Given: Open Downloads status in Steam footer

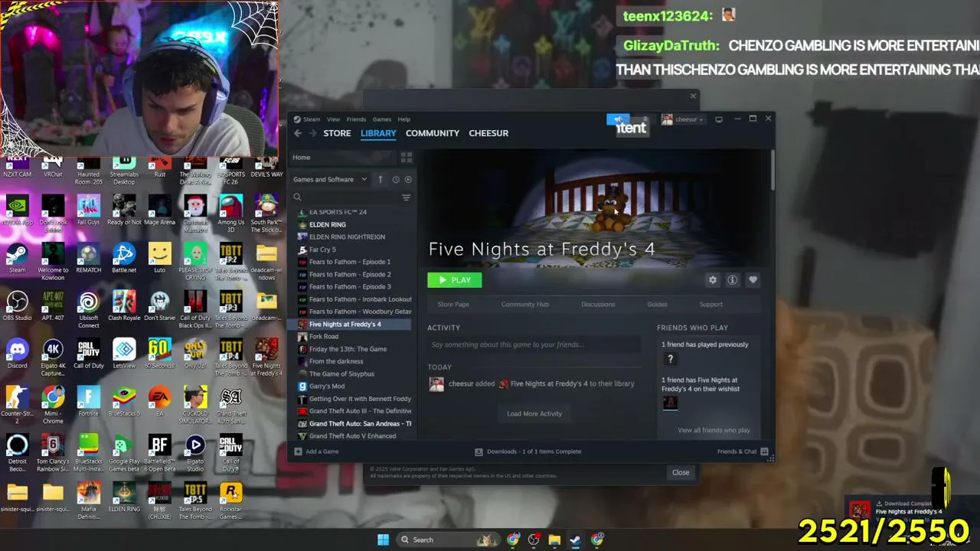Looking at the screenshot, I should [528, 452].
